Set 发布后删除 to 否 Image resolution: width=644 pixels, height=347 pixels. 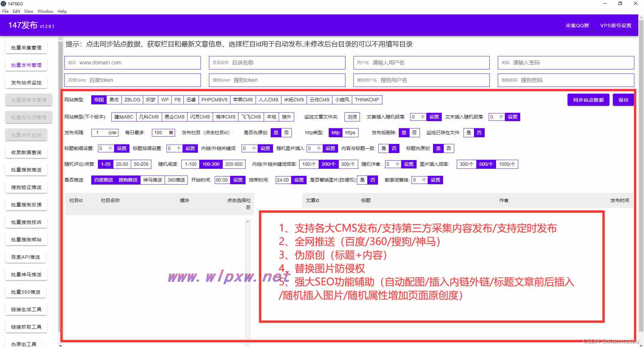tap(414, 133)
